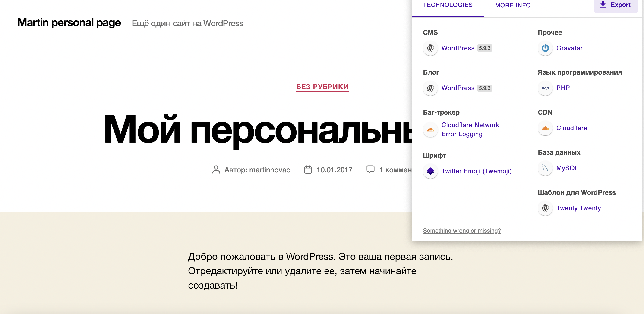Switch to the MORE INFO tab

coord(512,6)
